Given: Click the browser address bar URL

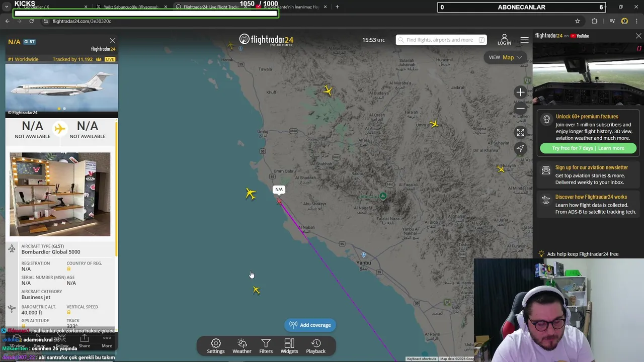Looking at the screenshot, I should click(x=82, y=21).
